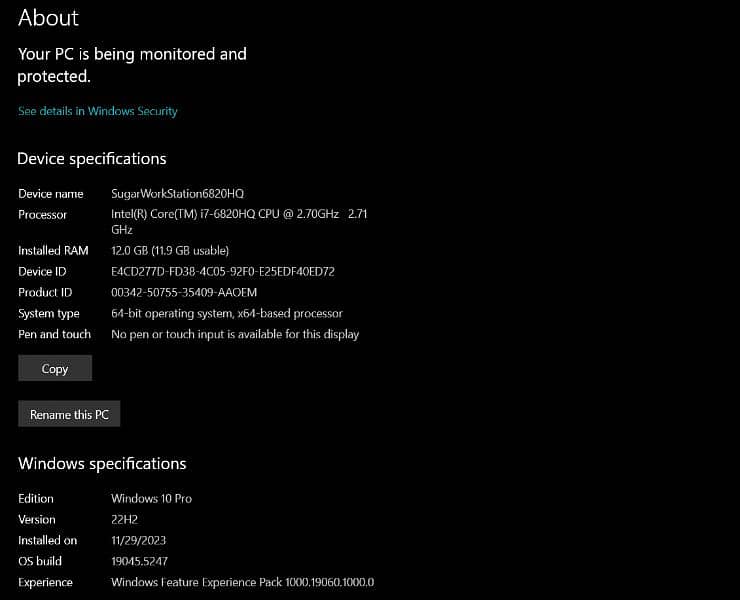
Task: Select Device ID value E4CD277D-FD38-4C05-92F0-E25EDF40ED72
Action: click(x=223, y=271)
